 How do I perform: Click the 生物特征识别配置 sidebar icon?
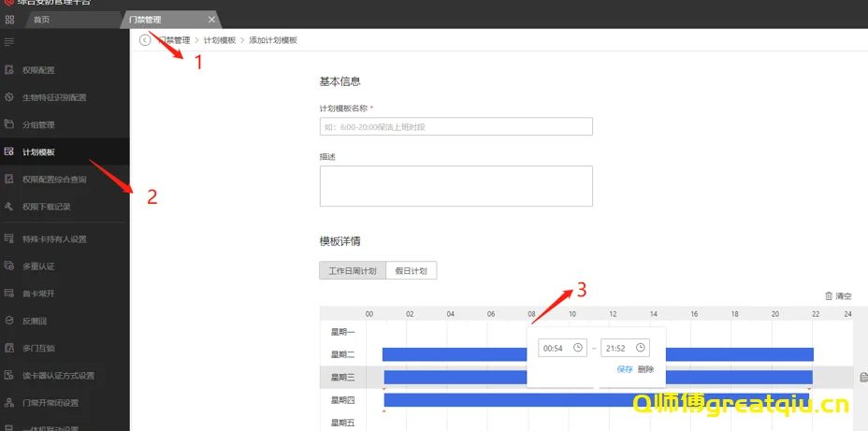pyautogui.click(x=9, y=97)
